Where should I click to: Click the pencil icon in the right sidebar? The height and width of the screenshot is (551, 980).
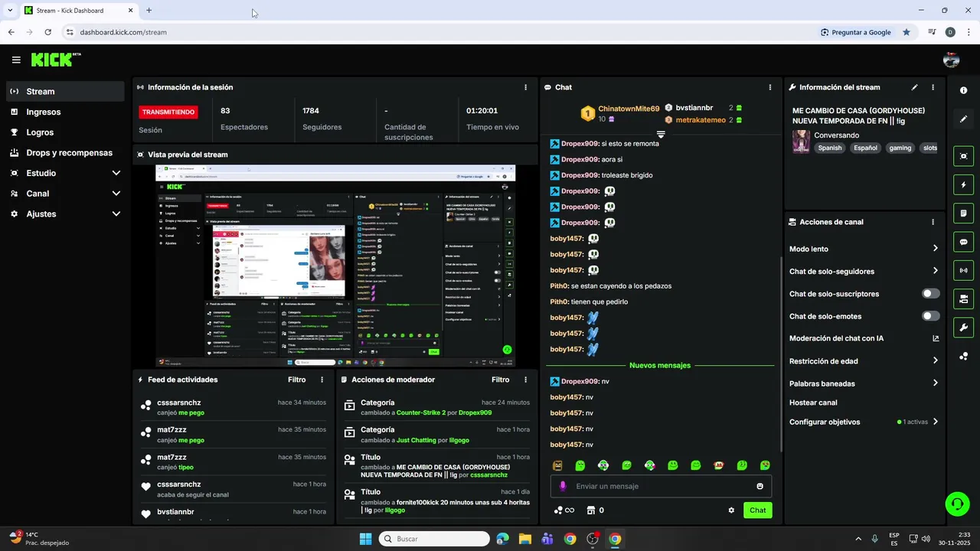pos(963,119)
